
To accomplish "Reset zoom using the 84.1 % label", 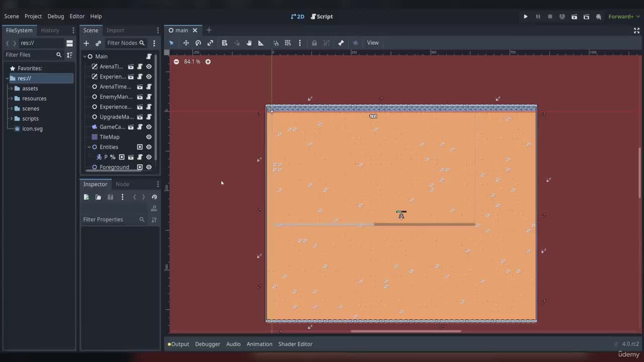I will (x=192, y=61).
